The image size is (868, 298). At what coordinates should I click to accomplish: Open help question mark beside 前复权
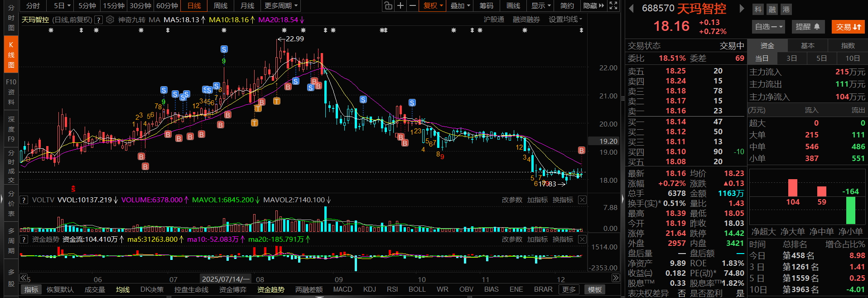click(x=98, y=20)
